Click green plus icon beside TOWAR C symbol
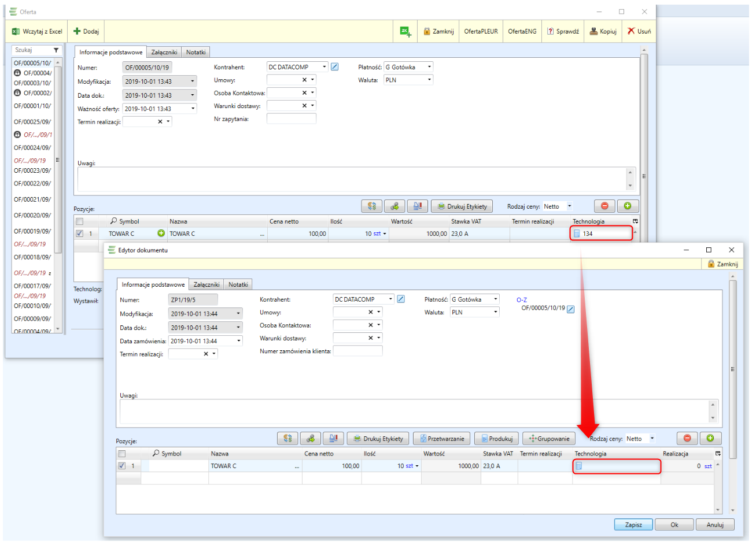 [161, 233]
